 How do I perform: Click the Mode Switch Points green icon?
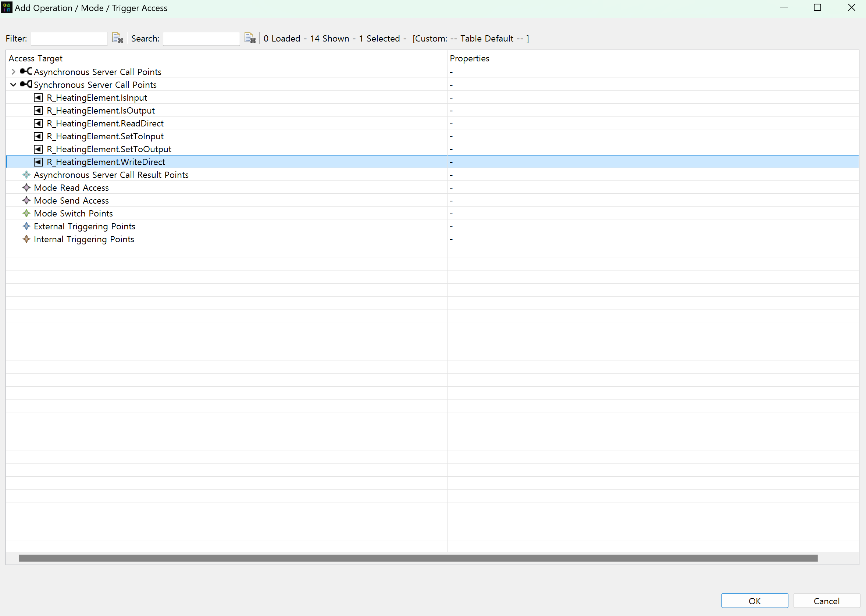tap(26, 213)
